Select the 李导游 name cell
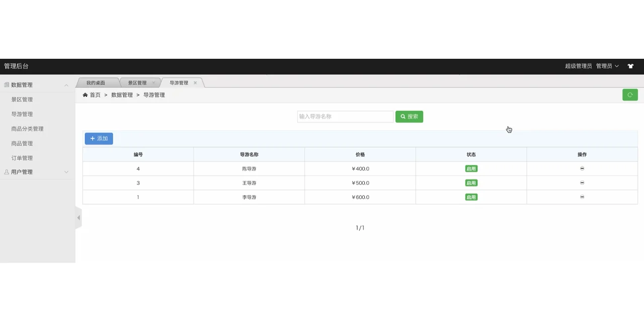The image size is (644, 321). [249, 197]
